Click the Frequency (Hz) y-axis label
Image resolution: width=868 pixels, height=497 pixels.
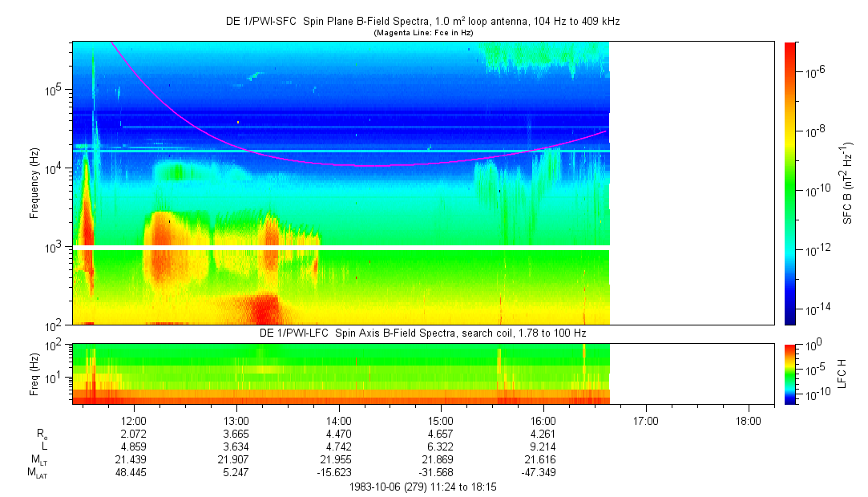pyautogui.click(x=34, y=183)
